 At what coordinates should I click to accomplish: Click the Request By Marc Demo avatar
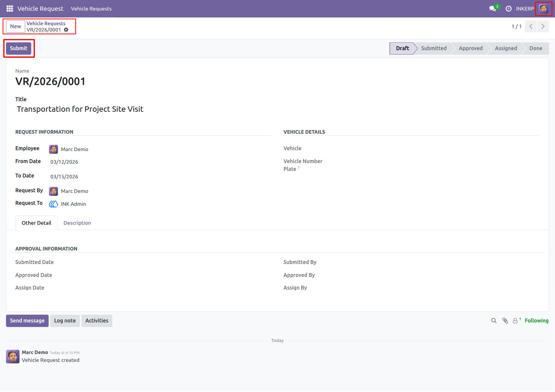pos(53,191)
